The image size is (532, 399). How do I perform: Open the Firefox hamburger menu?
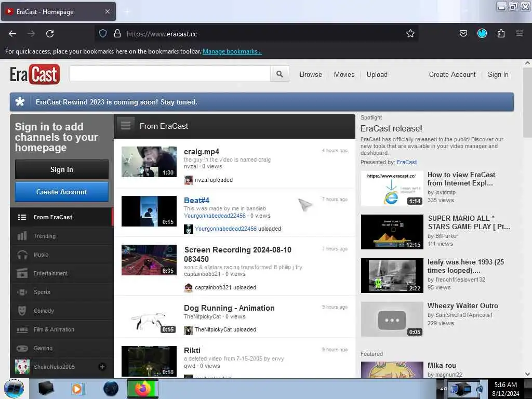(520, 33)
